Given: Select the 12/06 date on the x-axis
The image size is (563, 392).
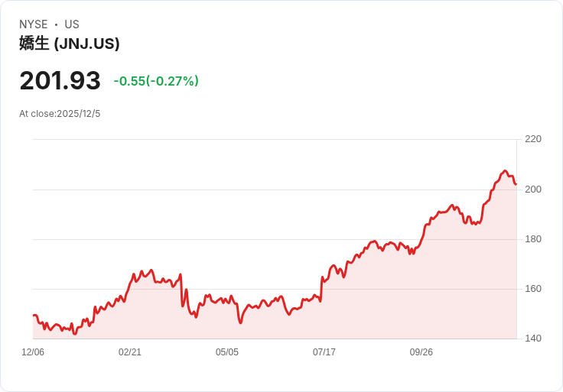Looking at the screenshot, I should click(x=33, y=352).
